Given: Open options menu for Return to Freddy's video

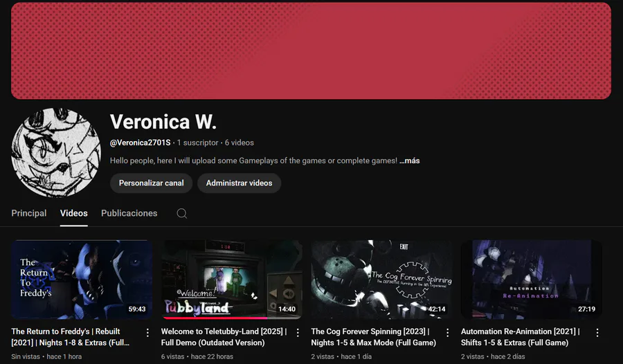Looking at the screenshot, I should (x=147, y=333).
